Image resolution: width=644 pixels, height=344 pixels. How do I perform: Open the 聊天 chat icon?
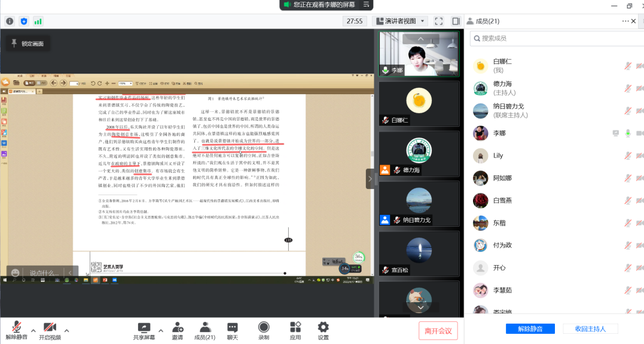point(233,330)
